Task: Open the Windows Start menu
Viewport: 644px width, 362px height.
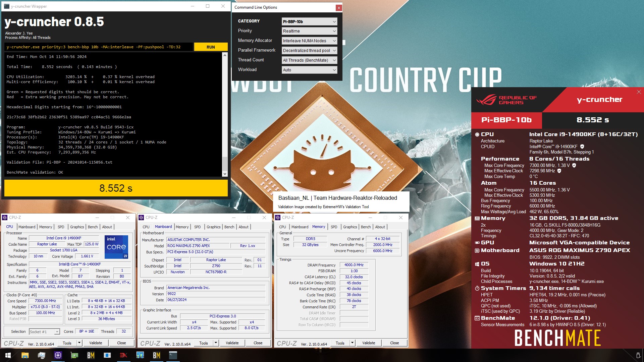Action: click(x=8, y=355)
